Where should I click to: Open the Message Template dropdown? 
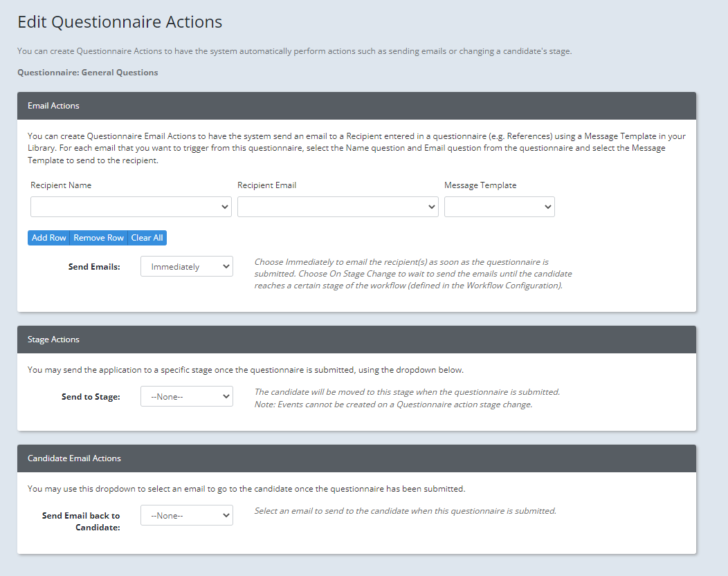tap(499, 206)
